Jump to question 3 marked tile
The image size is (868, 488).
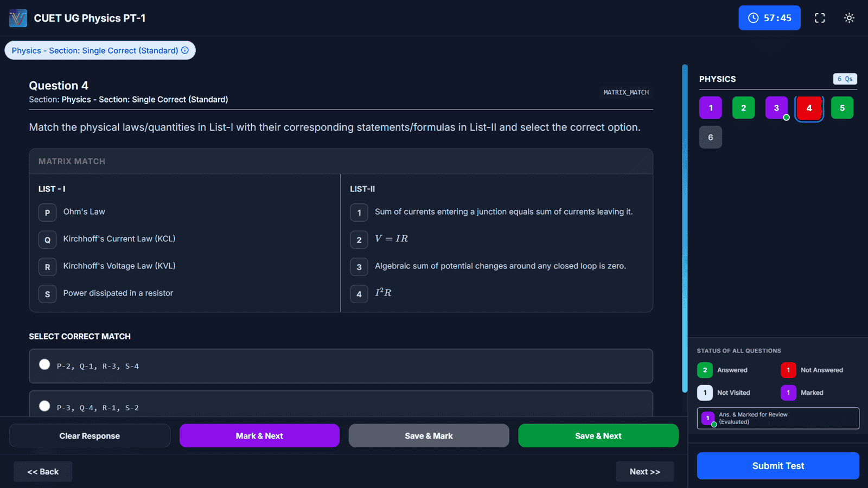[x=776, y=108]
